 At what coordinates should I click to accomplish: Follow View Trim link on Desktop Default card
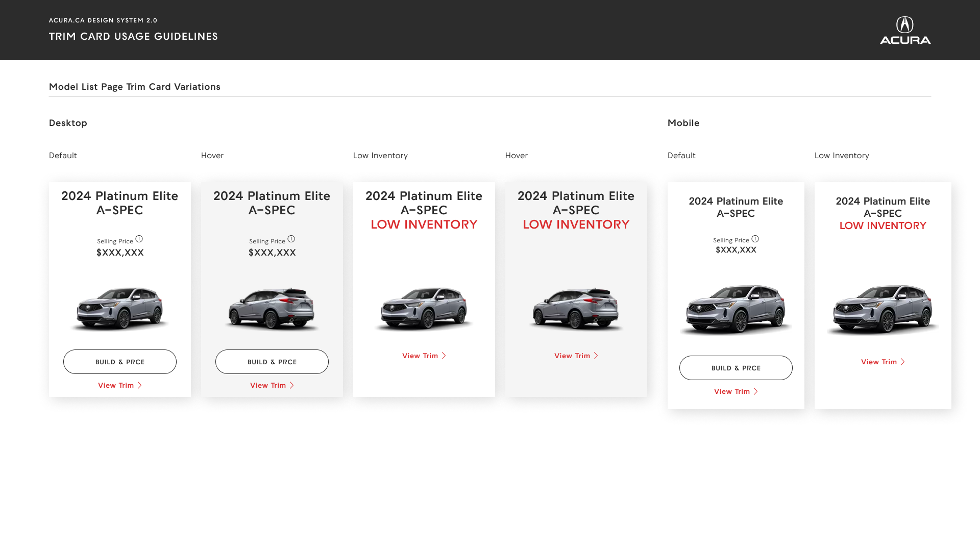pos(120,385)
